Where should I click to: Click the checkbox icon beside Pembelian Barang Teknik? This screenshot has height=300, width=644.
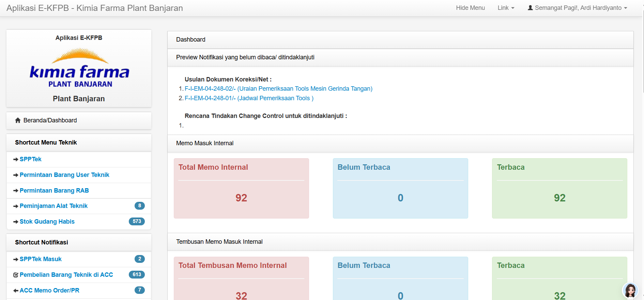(x=16, y=275)
